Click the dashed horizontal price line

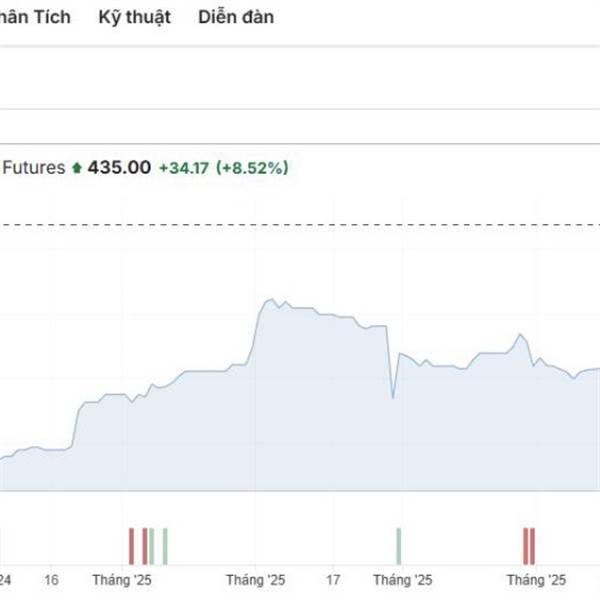click(300, 225)
